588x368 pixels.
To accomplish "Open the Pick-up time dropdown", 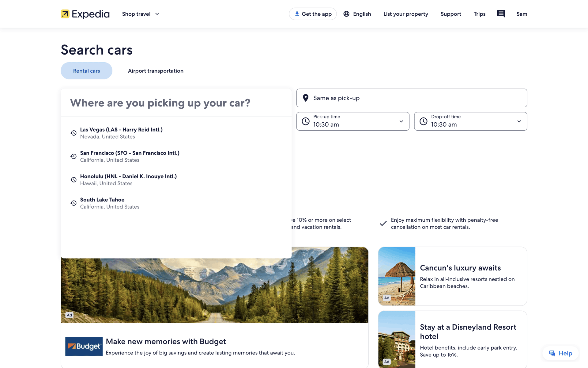I will 353,121.
